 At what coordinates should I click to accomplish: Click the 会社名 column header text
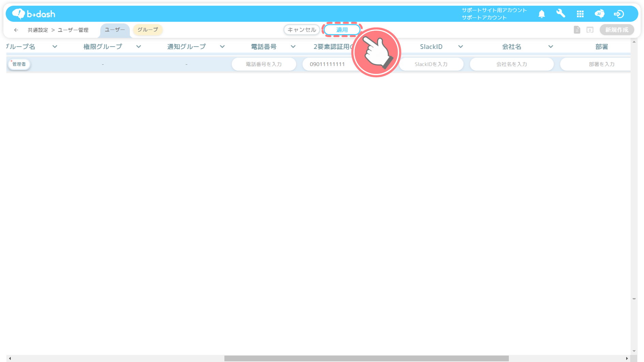point(511,47)
